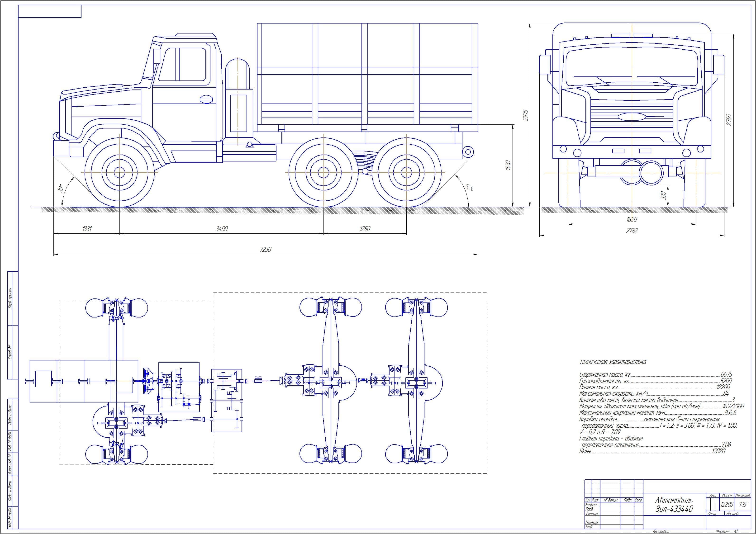Click the rear towing hook in side view
This screenshot has width=756, height=534.
468,152
